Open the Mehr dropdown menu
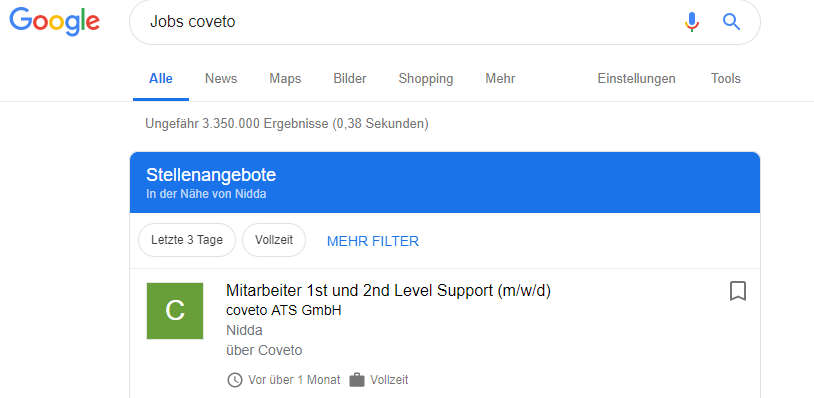 click(x=500, y=79)
